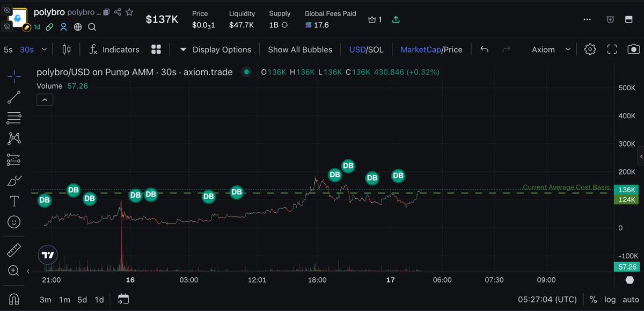
Task: Toggle magnet mode icon
Action: [x=14, y=299]
